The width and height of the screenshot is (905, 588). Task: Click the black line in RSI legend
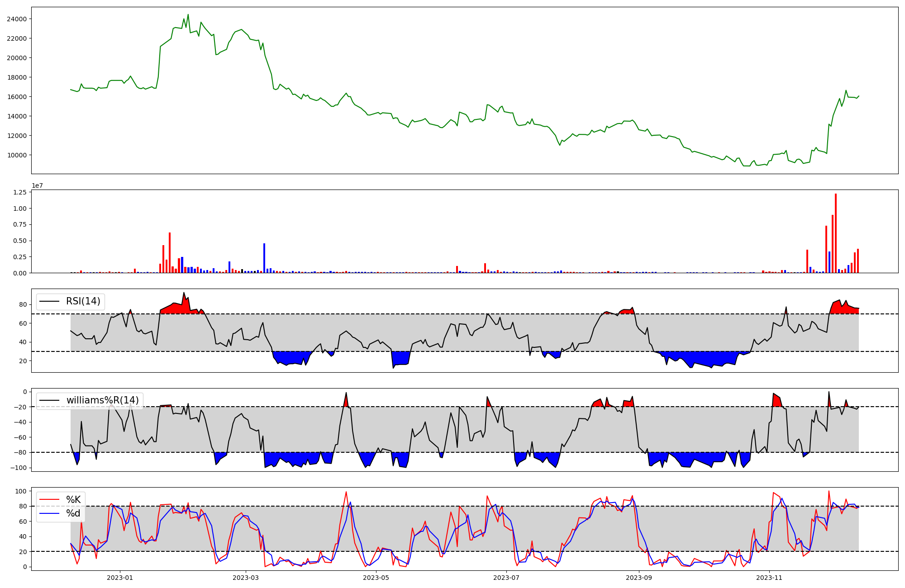pos(49,301)
